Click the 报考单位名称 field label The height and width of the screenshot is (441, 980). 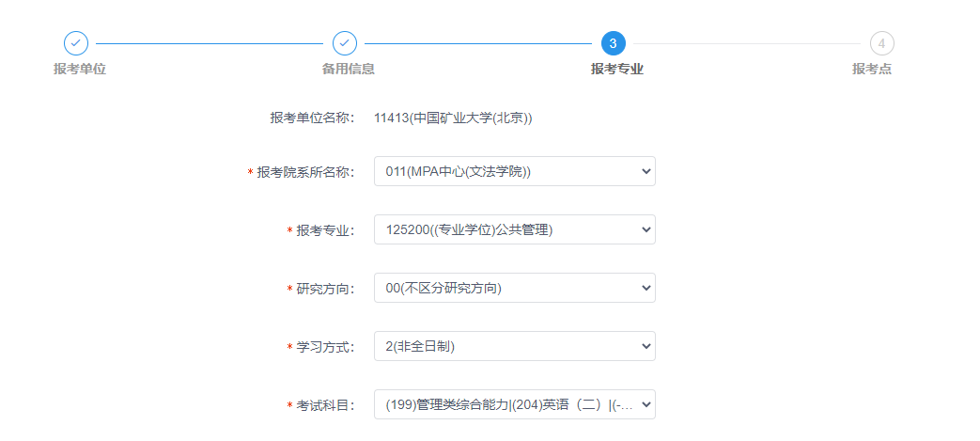tap(311, 118)
